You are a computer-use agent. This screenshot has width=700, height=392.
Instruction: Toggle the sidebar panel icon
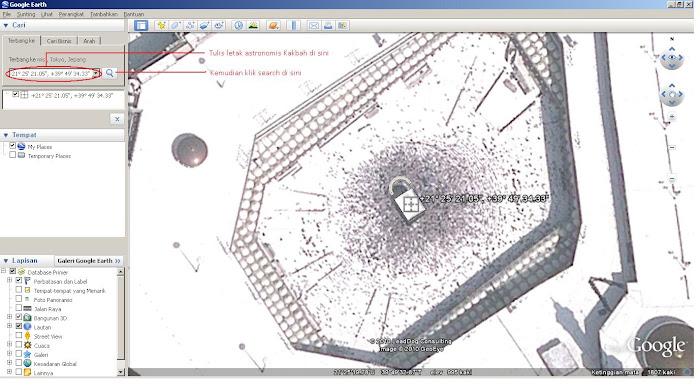(141, 25)
